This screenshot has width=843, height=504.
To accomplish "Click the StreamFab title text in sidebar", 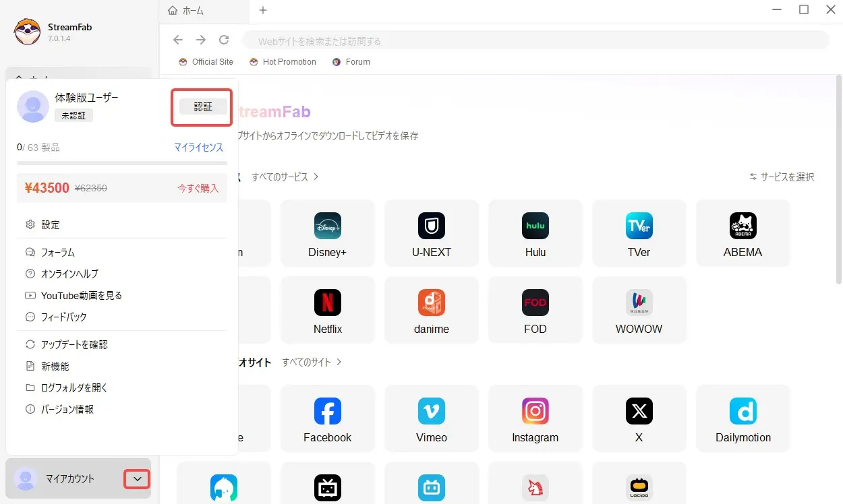I will pos(69,27).
